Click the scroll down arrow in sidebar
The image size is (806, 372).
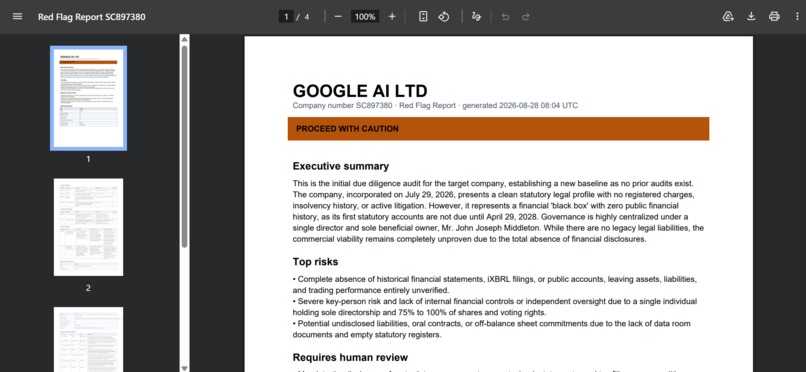pos(185,367)
